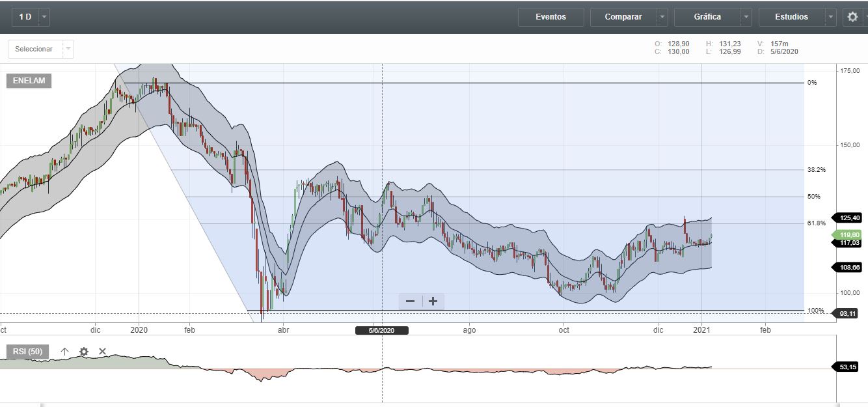Select the ENELAM symbol label

click(29, 81)
